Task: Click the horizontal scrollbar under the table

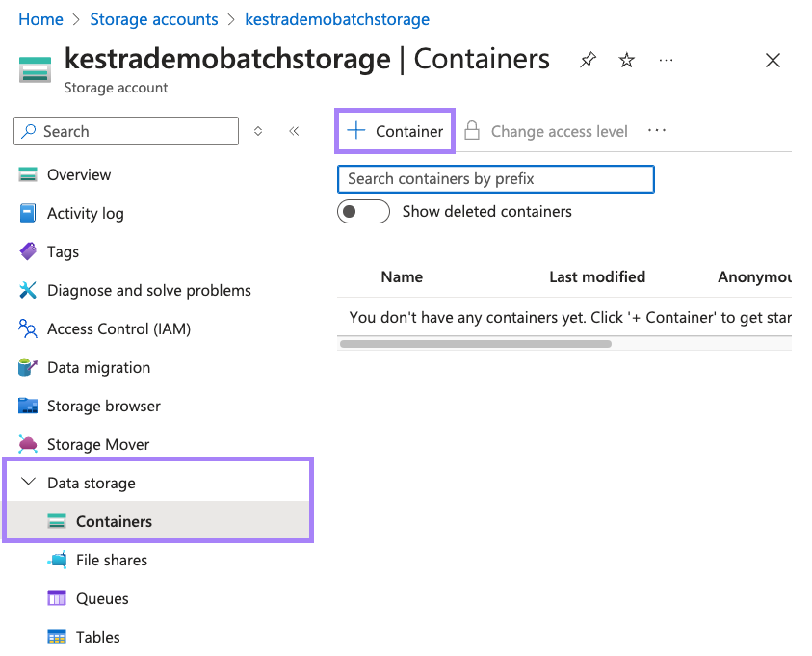Action: click(x=475, y=343)
